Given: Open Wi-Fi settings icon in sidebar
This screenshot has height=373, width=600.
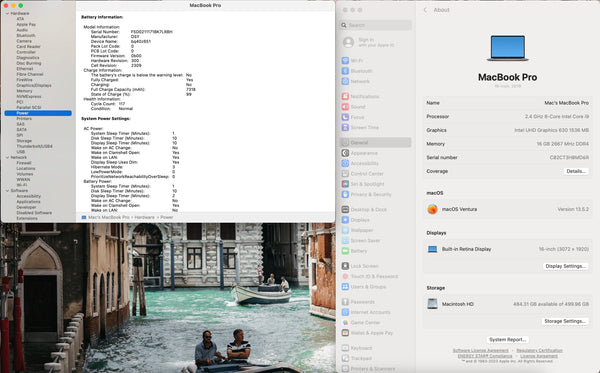Looking at the screenshot, I should pyautogui.click(x=345, y=60).
